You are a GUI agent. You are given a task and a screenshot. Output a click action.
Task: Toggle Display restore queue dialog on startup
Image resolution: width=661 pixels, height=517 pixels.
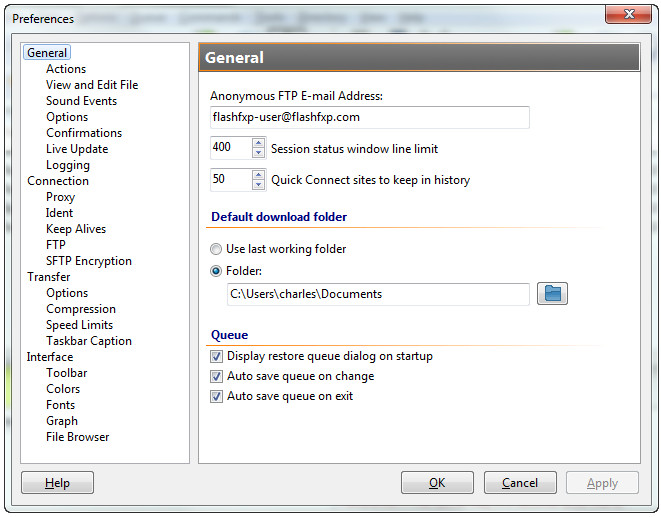point(216,357)
